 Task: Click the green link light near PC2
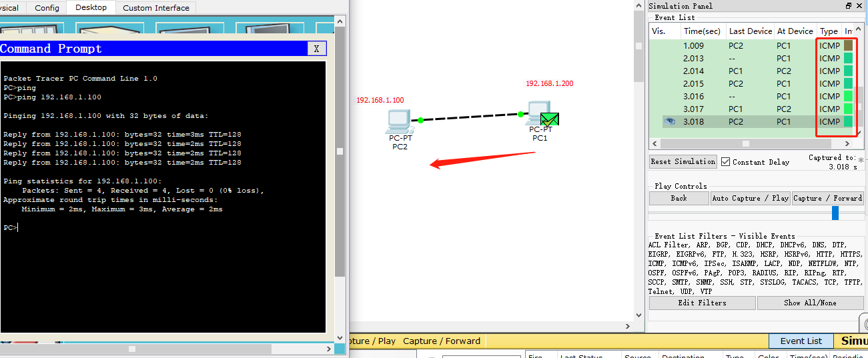point(420,120)
